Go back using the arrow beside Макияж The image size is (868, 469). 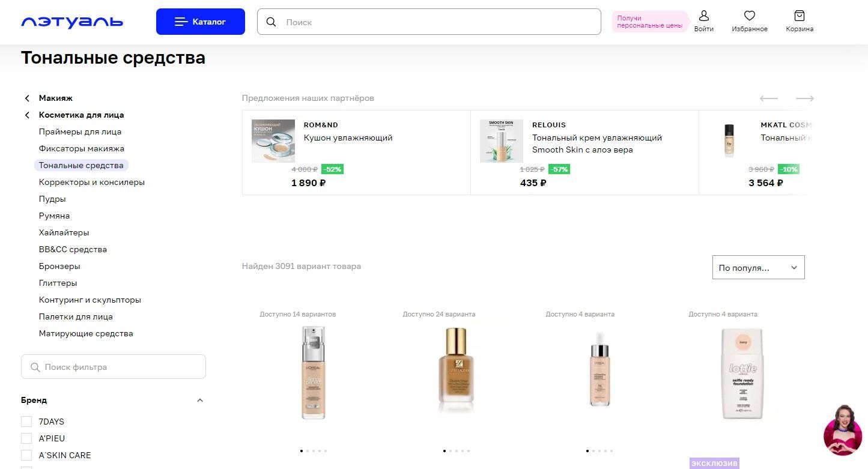pyautogui.click(x=27, y=98)
